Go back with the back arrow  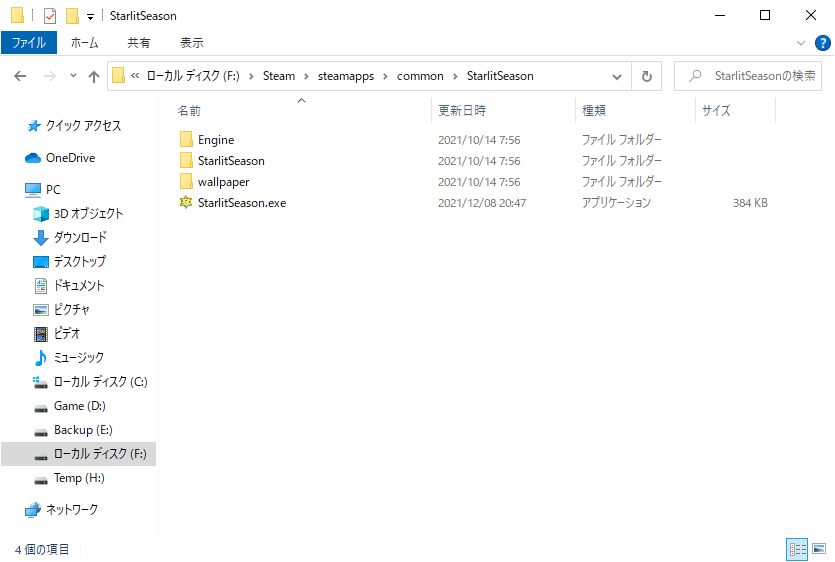(x=20, y=76)
